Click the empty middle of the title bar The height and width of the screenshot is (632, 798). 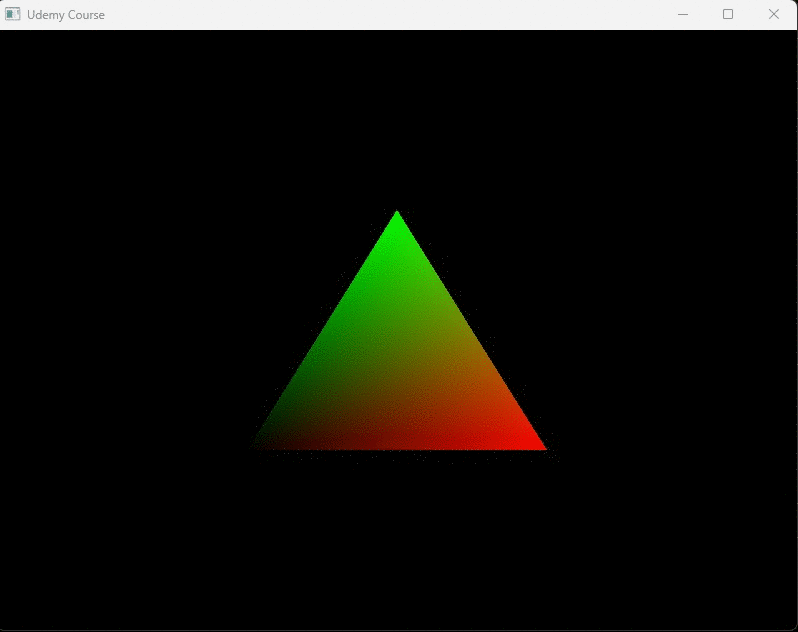[x=380, y=14]
